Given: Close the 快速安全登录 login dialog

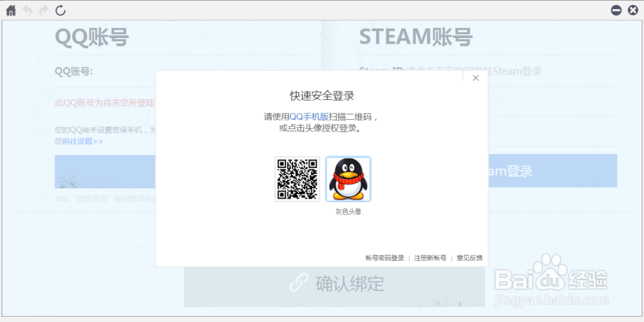Looking at the screenshot, I should pyautogui.click(x=476, y=78).
